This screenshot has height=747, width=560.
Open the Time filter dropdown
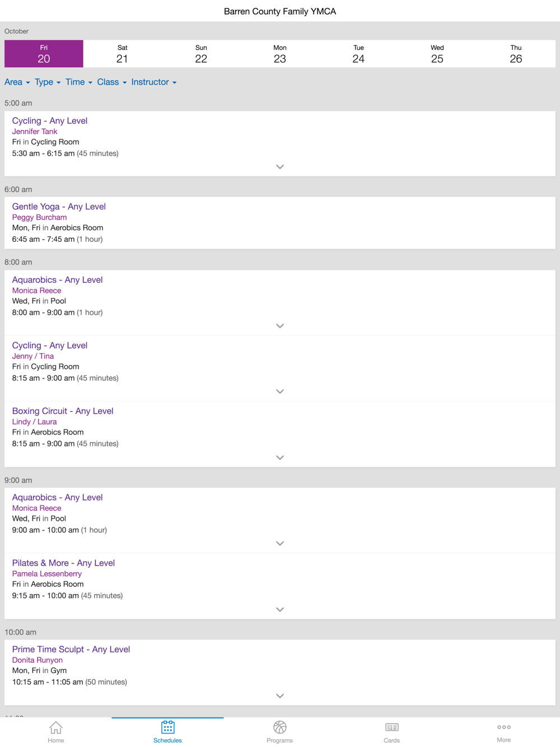coord(79,82)
